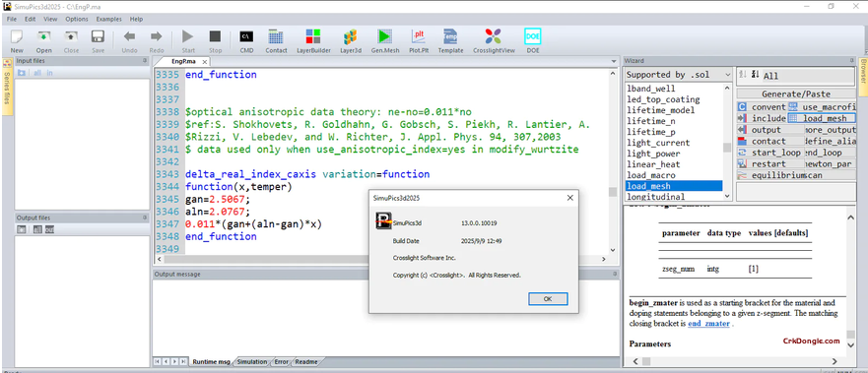Open the Contact tool icon
868x373 pixels.
tap(276, 37)
